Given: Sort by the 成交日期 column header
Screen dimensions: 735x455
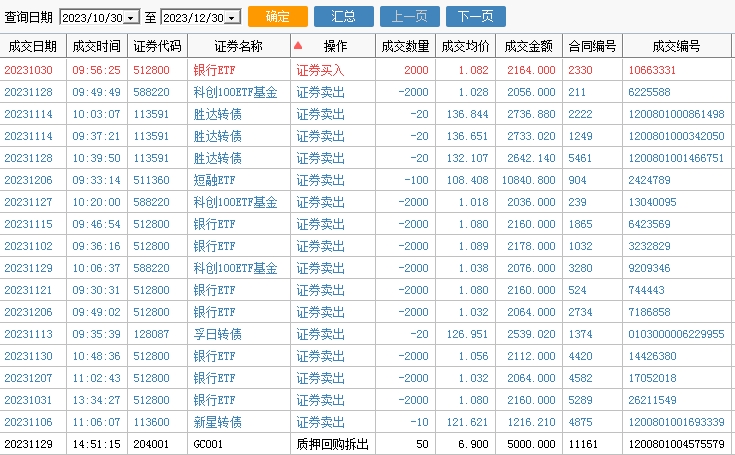Looking at the screenshot, I should click(32, 46).
